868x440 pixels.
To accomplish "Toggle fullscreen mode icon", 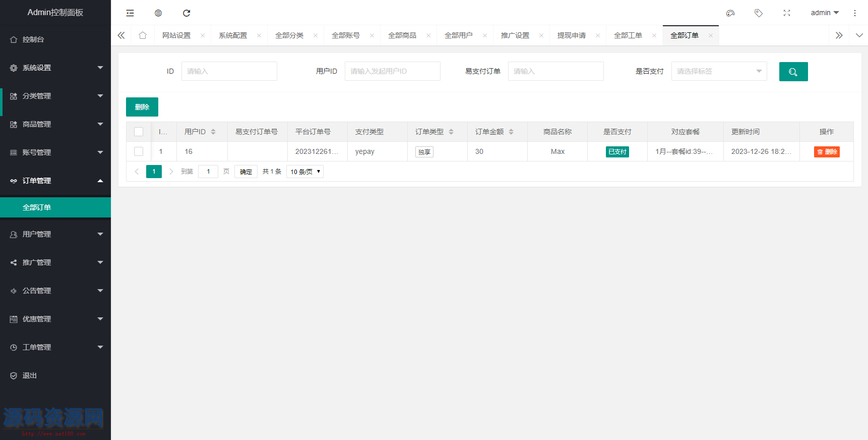I will [x=787, y=13].
